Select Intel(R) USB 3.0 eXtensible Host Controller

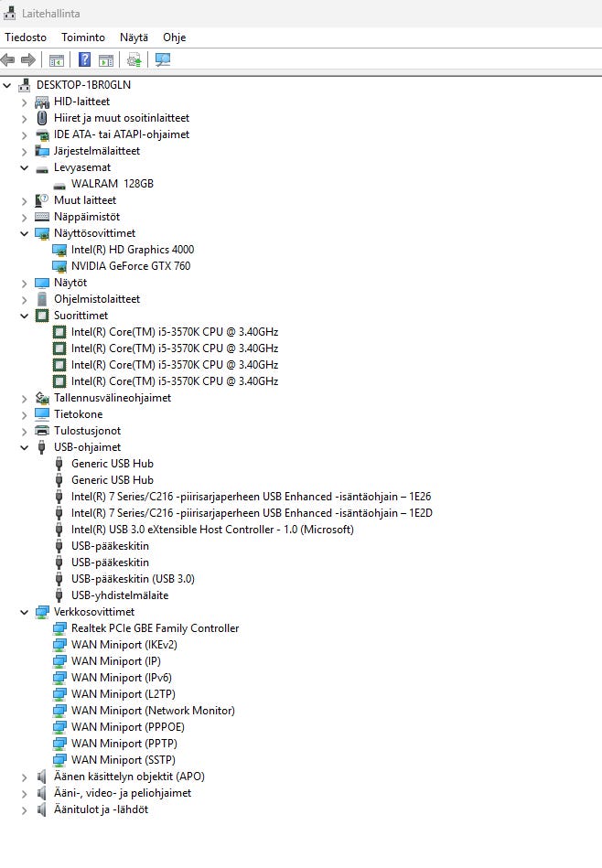tap(212, 530)
